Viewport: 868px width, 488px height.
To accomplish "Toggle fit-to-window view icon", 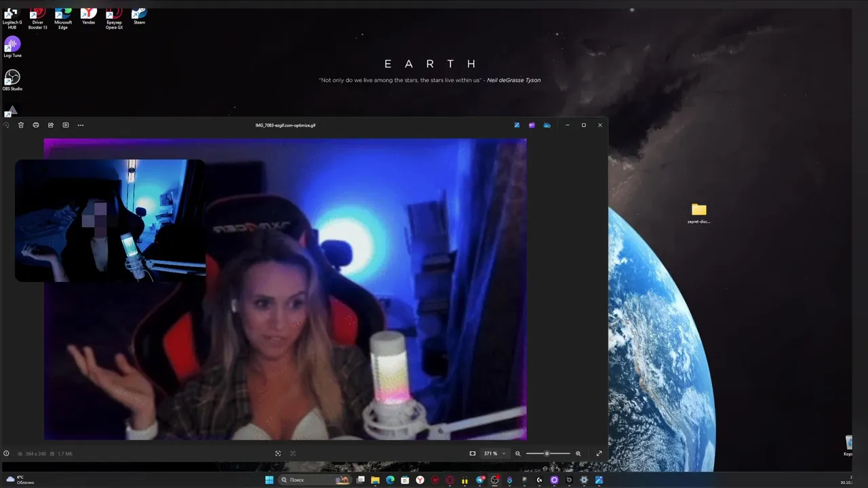I will [473, 453].
